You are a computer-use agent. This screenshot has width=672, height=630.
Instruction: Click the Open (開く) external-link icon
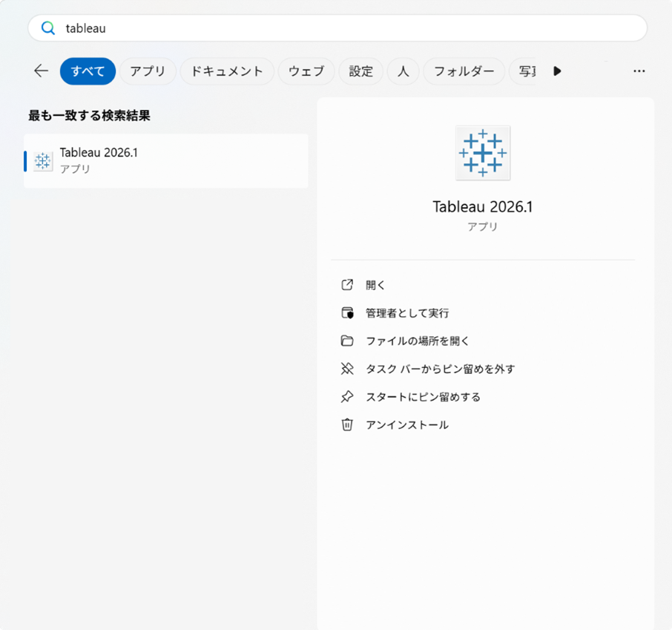[347, 285]
